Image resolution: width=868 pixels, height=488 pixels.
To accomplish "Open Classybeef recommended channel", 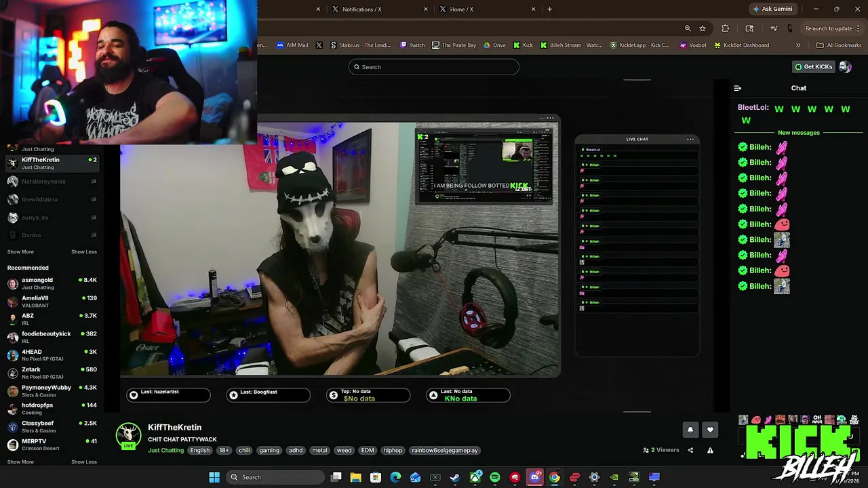I will click(x=52, y=426).
